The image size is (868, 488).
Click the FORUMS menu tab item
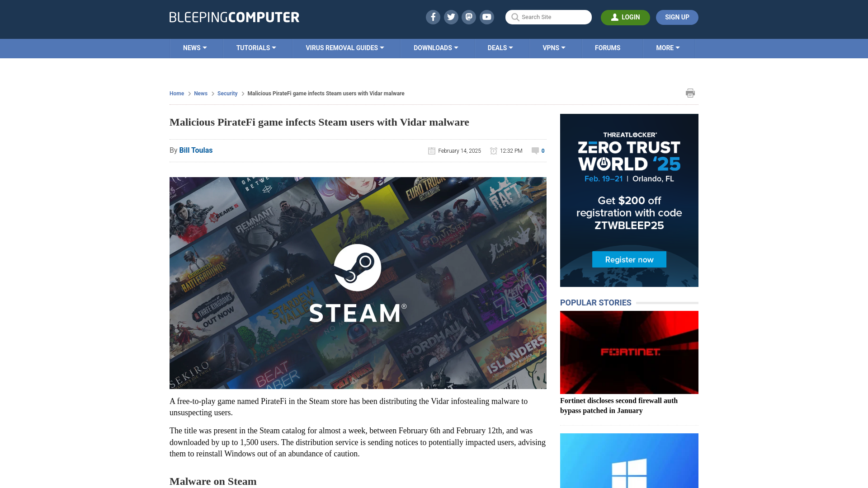click(x=608, y=47)
